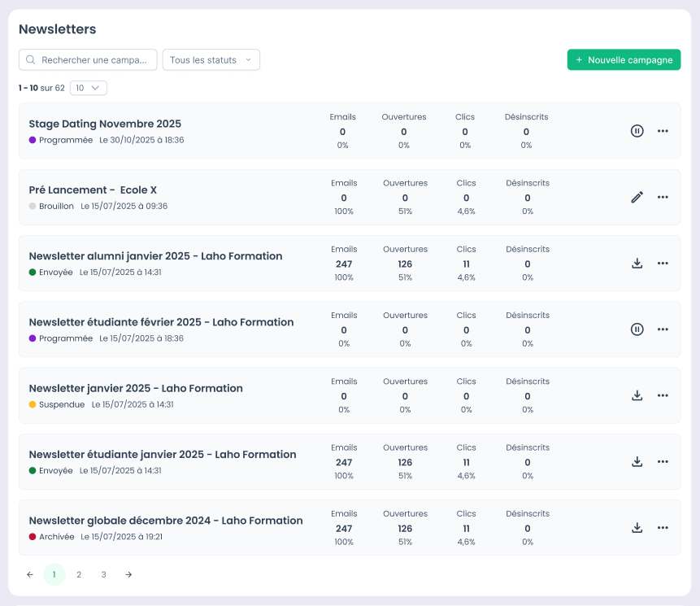The height and width of the screenshot is (606, 700).
Task: Download Newsletter globale décembre 2024 report
Action: tap(637, 527)
